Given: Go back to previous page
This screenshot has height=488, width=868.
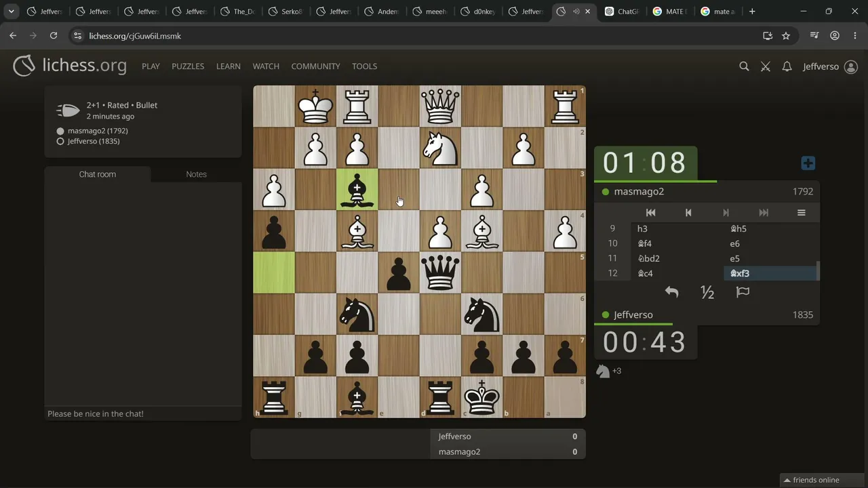Looking at the screenshot, I should tap(13, 36).
